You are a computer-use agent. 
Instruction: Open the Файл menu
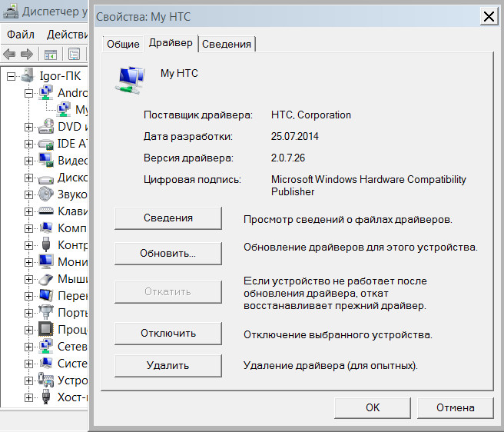point(21,35)
